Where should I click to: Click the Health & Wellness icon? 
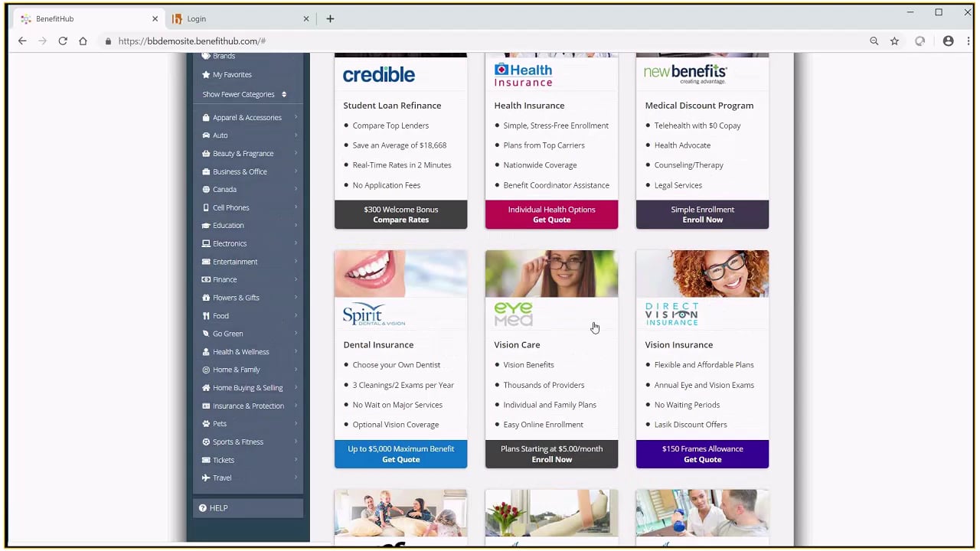point(206,352)
